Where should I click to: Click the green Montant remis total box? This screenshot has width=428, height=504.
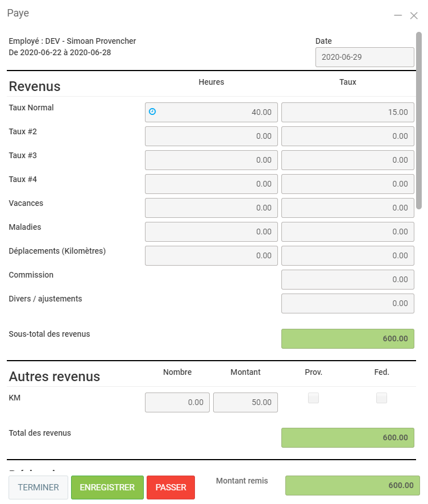(352, 485)
